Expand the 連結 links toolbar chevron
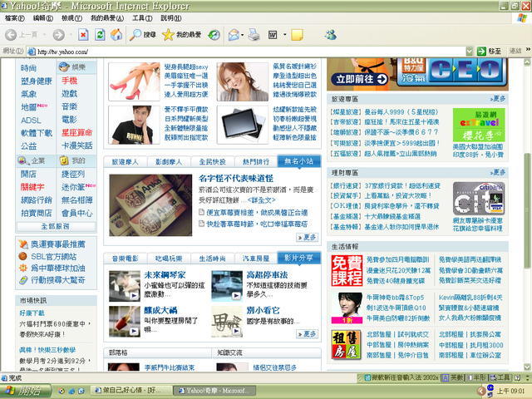532x399 pixels. pos(528,50)
